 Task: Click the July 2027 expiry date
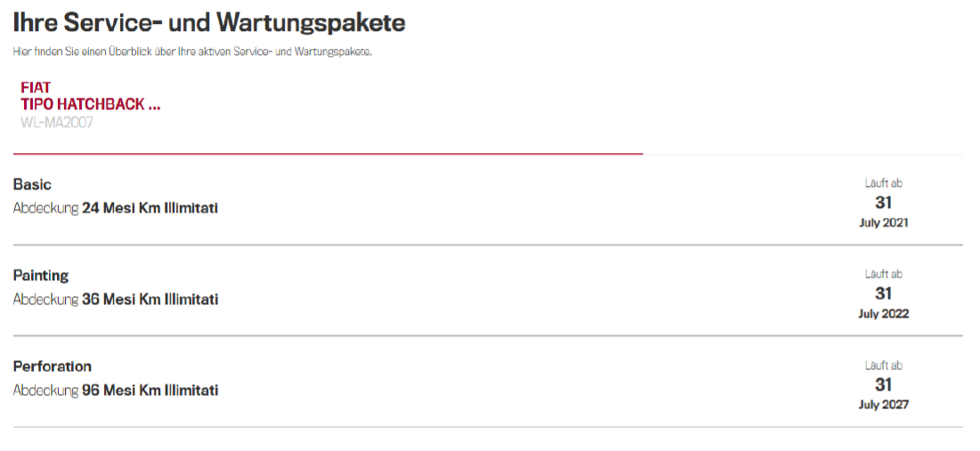coord(883,405)
